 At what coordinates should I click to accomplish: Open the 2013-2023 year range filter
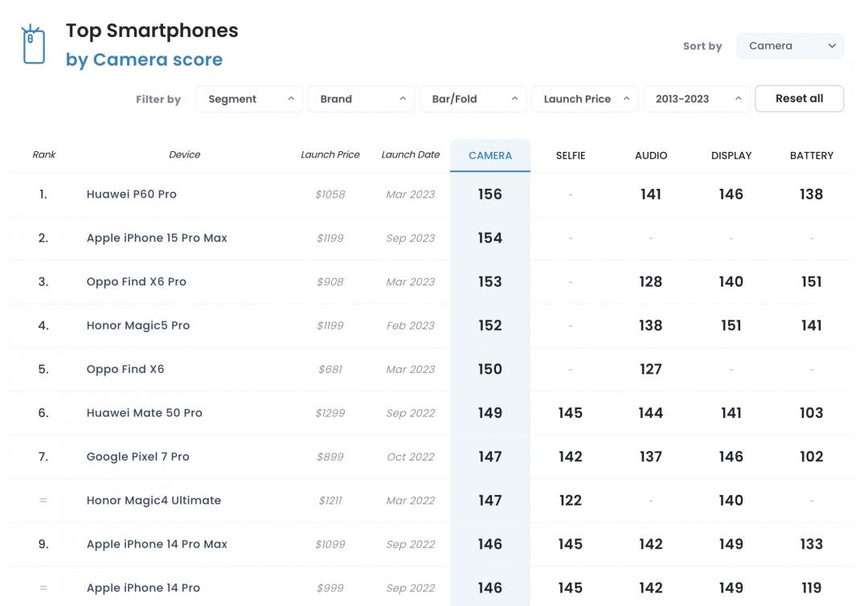click(x=696, y=99)
